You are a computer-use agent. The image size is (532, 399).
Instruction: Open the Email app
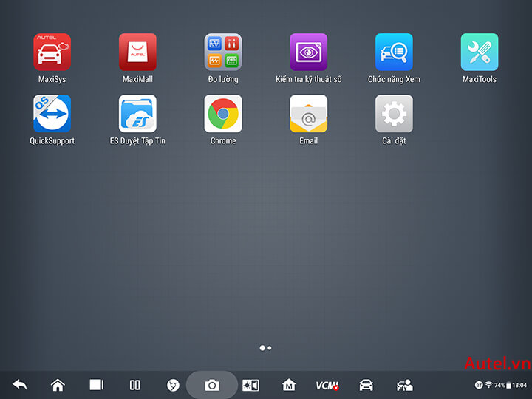point(308,113)
